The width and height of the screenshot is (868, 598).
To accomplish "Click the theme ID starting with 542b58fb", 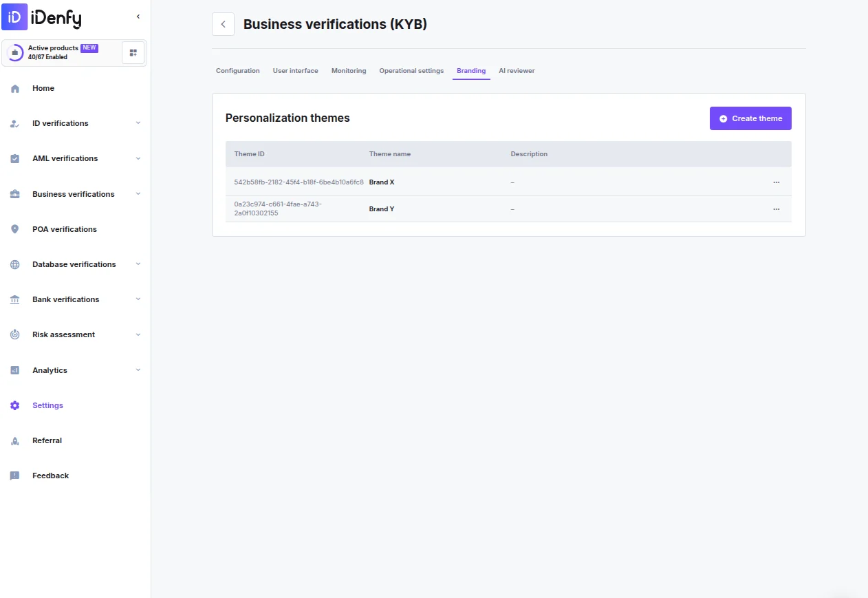I will click(299, 182).
